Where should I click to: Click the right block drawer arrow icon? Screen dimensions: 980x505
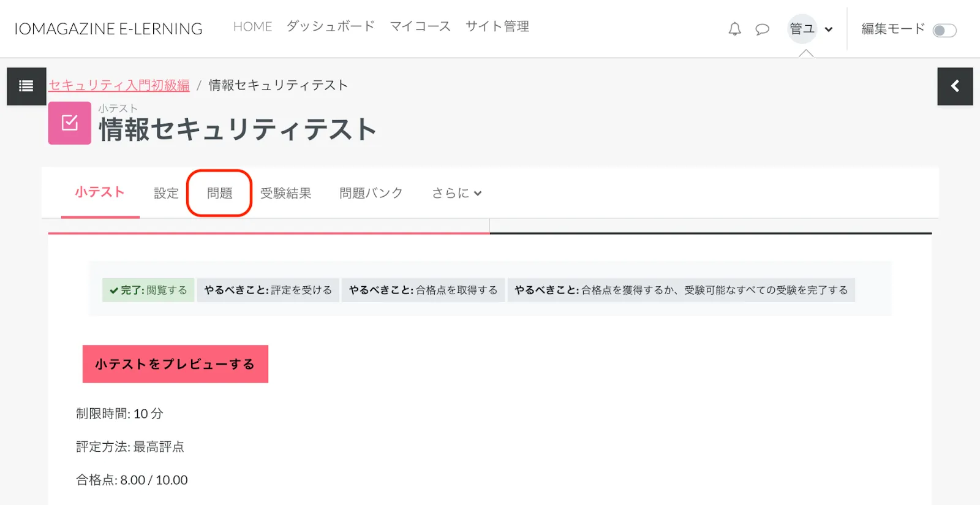click(x=955, y=86)
